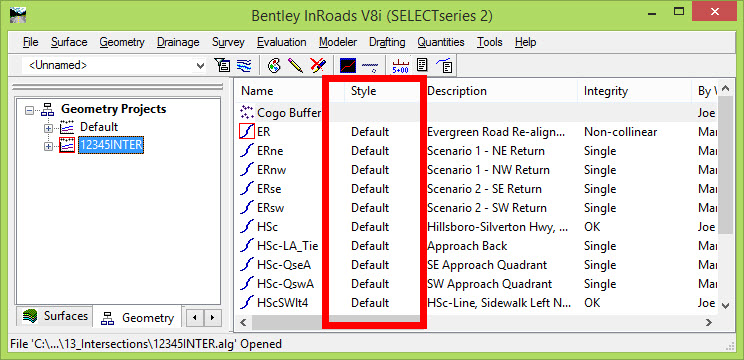Click the ERne alignment curve icon

247,151
